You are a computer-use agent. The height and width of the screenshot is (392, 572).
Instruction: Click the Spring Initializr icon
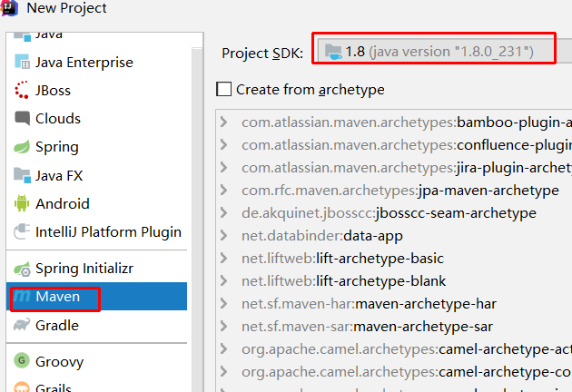pos(22,269)
